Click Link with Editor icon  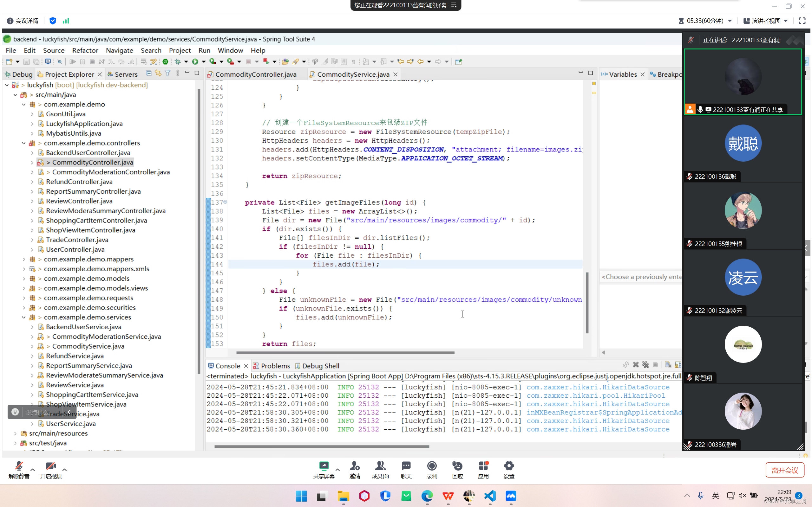click(158, 74)
